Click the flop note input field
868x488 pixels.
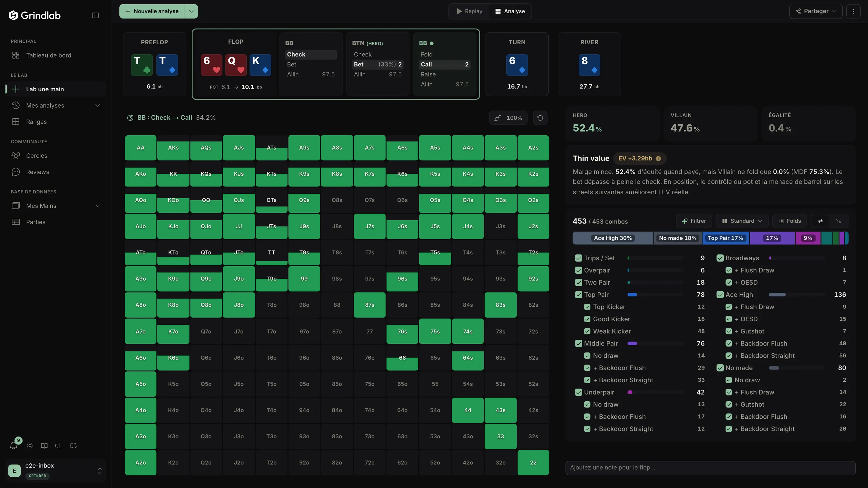[x=710, y=468]
